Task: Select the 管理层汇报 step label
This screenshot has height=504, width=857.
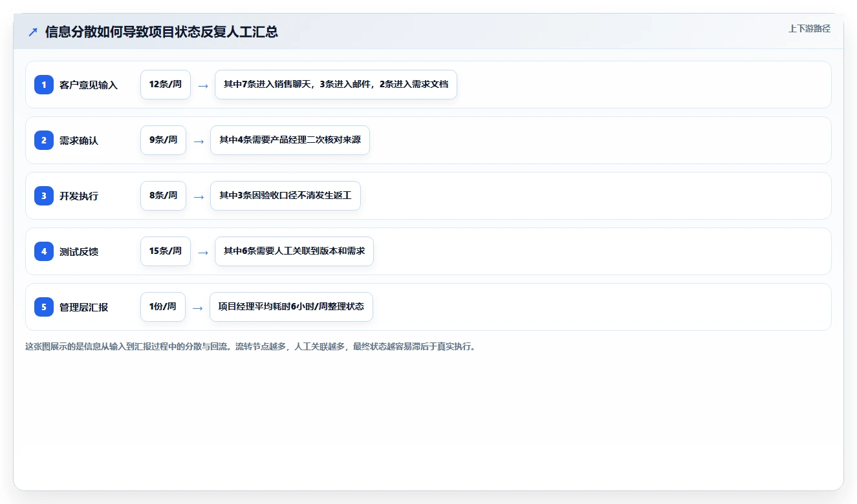Action: (84, 307)
